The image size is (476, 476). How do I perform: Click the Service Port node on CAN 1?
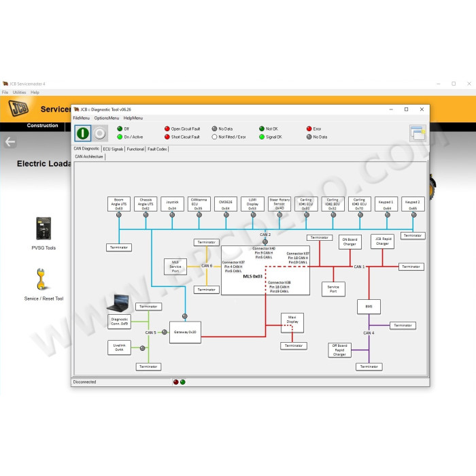coord(333,289)
